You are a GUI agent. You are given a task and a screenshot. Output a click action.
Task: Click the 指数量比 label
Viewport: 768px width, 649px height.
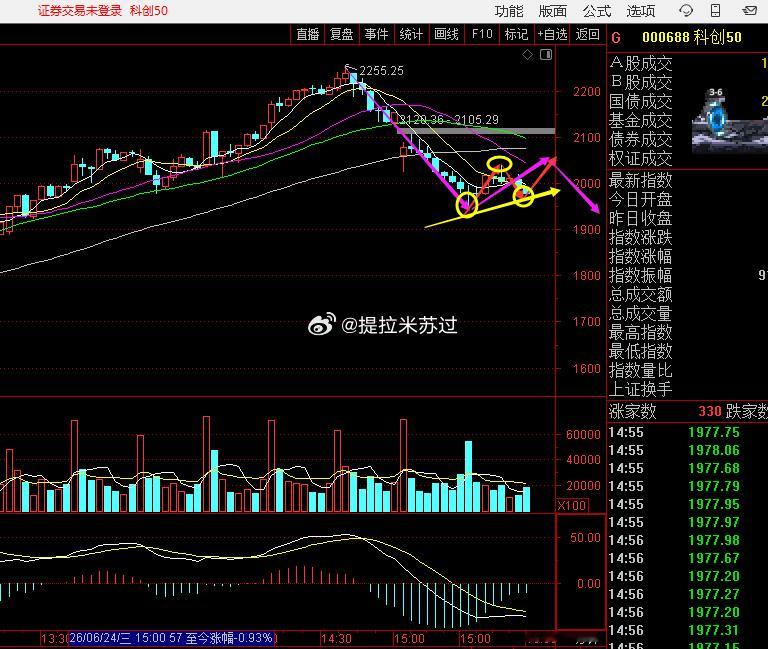[641, 370]
